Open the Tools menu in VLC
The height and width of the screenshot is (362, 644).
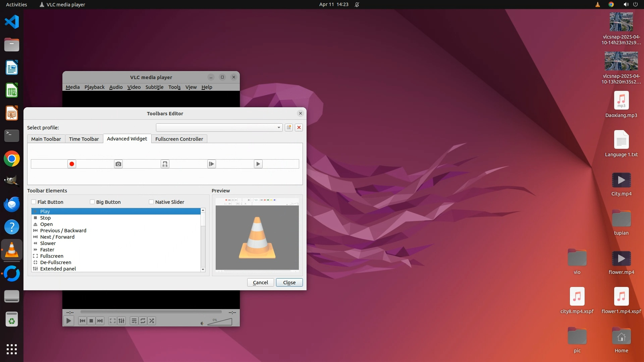pos(174,87)
